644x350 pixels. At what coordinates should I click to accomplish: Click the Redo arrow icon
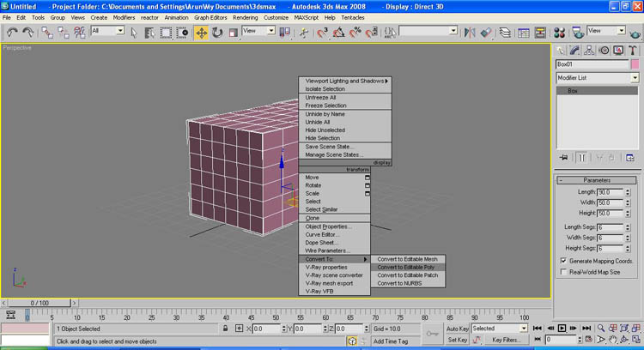click(x=28, y=33)
